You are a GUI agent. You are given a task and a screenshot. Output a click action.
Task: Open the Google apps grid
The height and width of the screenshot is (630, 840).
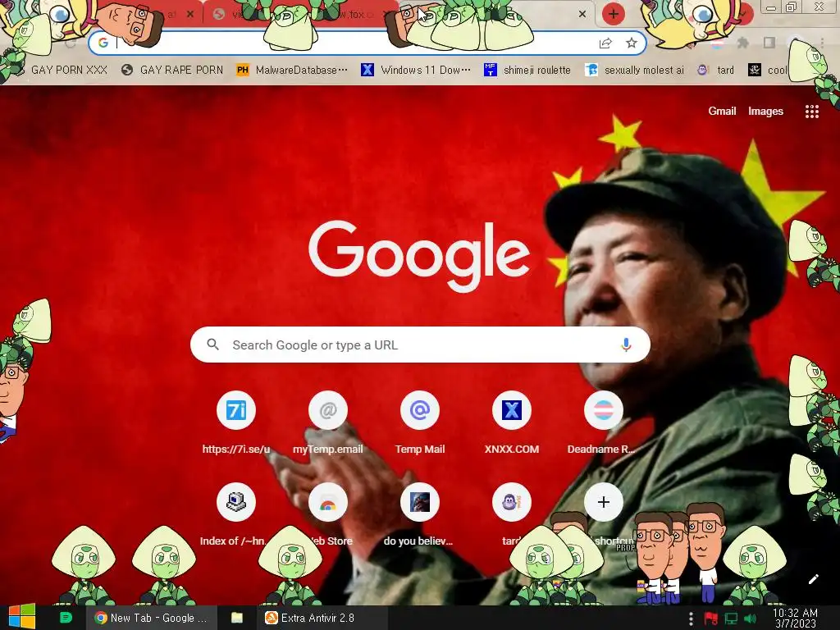[811, 112]
